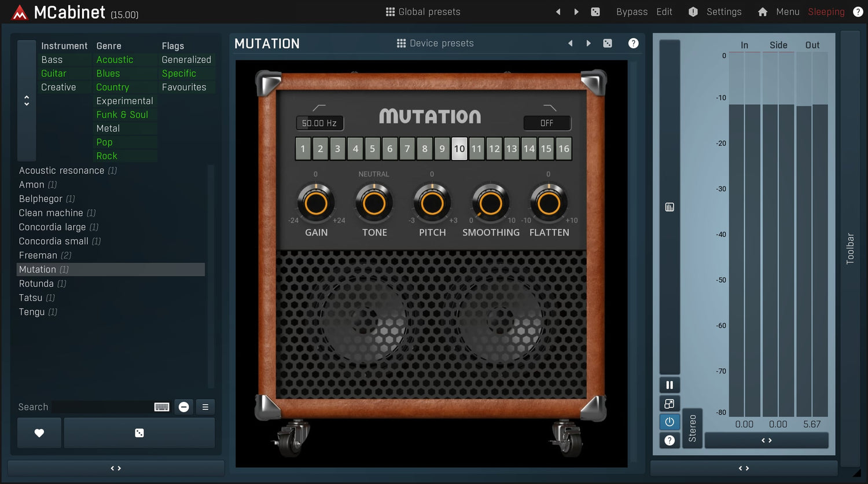The height and width of the screenshot is (484, 868).
Task: Select cabinet slot 12 button
Action: pos(494,149)
